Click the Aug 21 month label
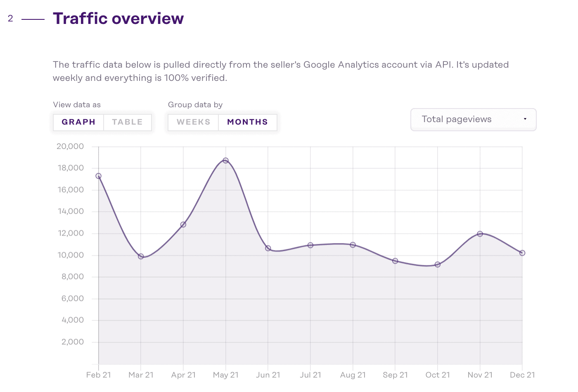The width and height of the screenshot is (578, 392). pos(353,375)
